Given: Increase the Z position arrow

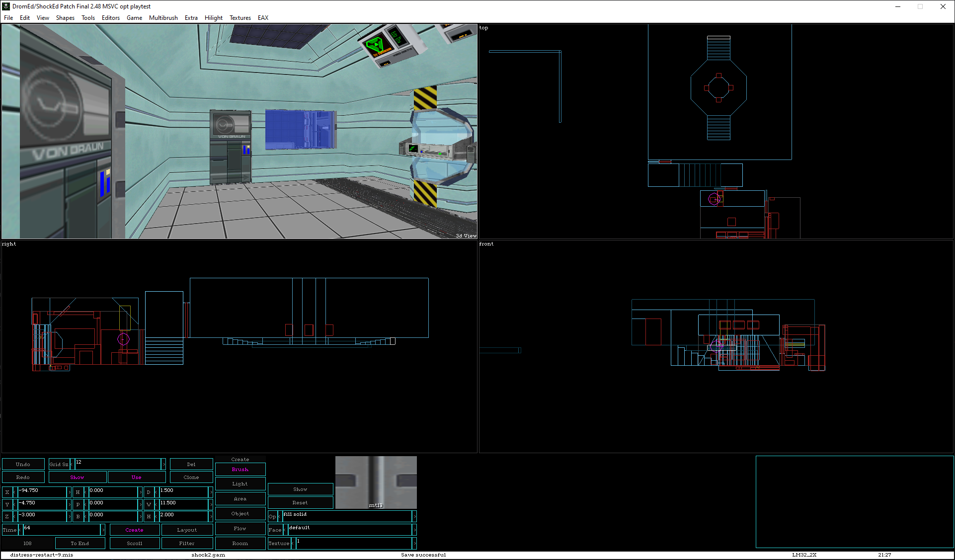Looking at the screenshot, I should (x=69, y=517).
